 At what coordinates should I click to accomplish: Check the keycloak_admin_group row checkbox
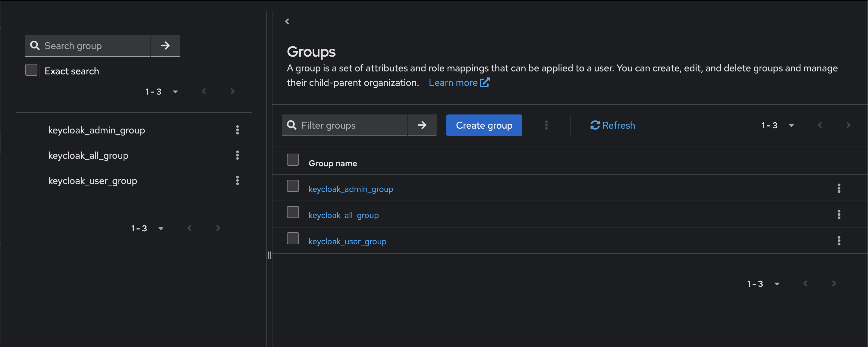pos(293,186)
